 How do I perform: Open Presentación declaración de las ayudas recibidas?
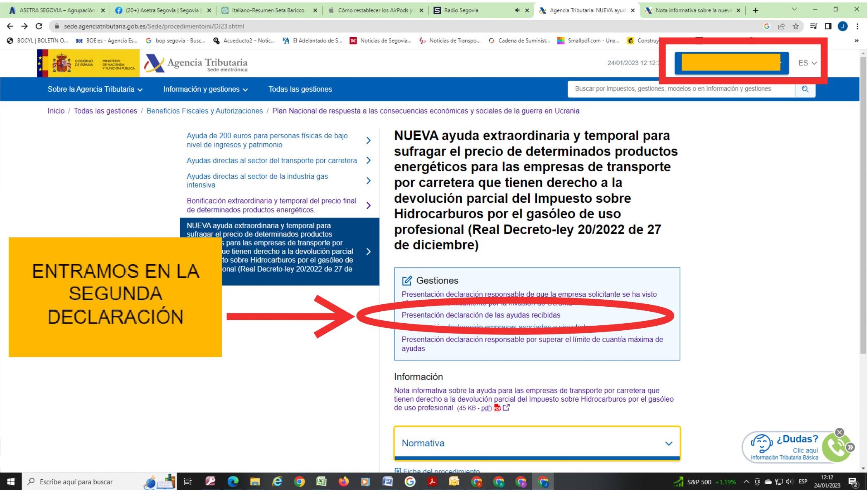(x=480, y=315)
